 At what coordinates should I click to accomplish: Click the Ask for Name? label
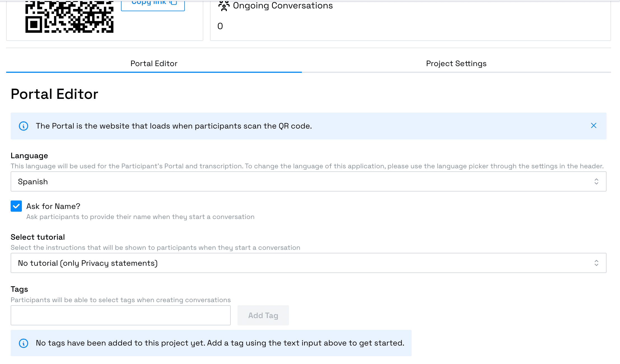click(x=53, y=206)
